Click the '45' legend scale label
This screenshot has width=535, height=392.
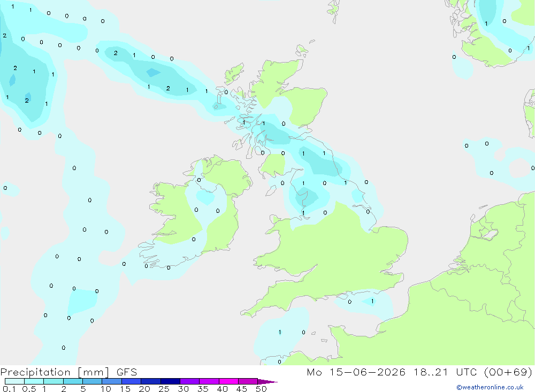pyautogui.click(x=242, y=389)
